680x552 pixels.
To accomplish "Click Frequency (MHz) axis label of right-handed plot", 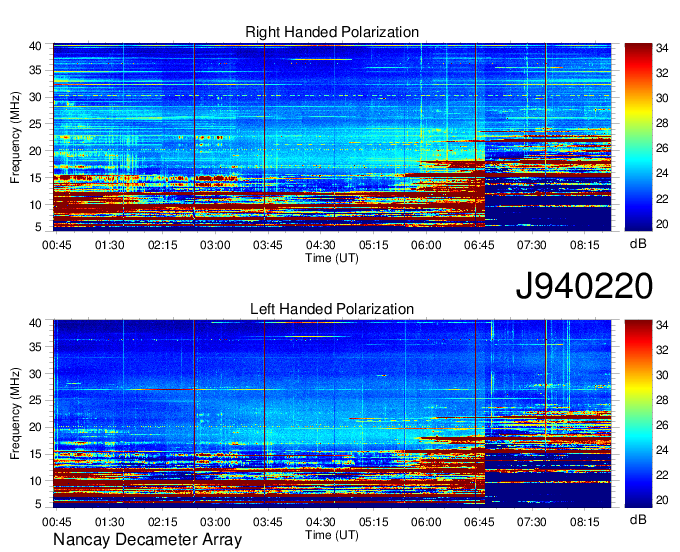I will [15, 137].
